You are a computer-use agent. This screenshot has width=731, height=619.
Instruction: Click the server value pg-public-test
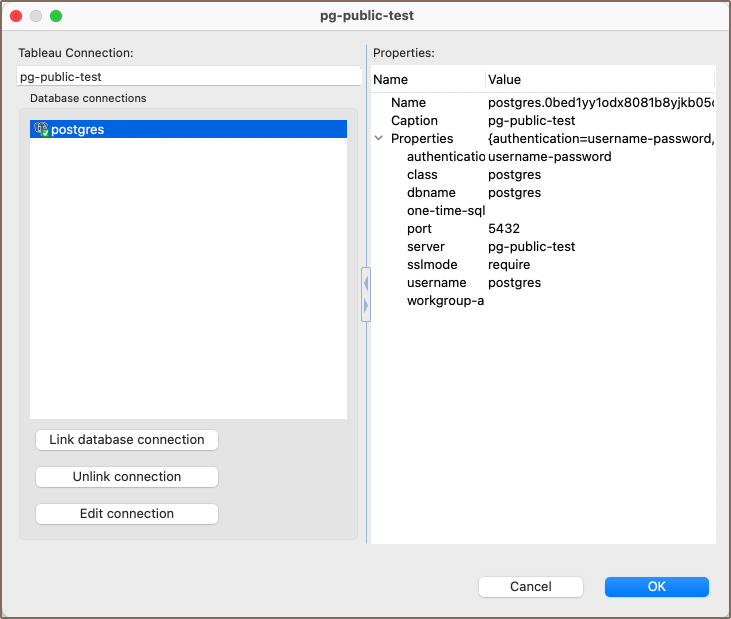[531, 247]
